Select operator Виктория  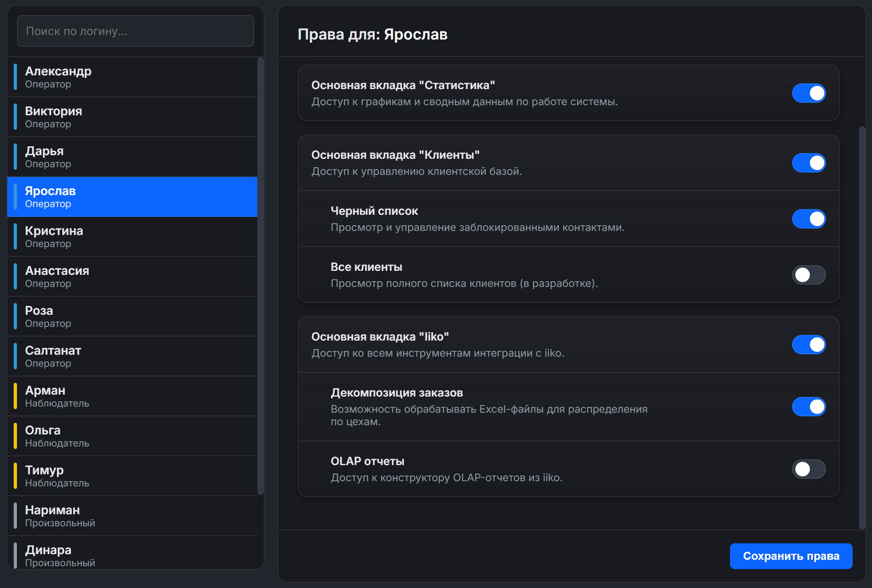pos(133,116)
